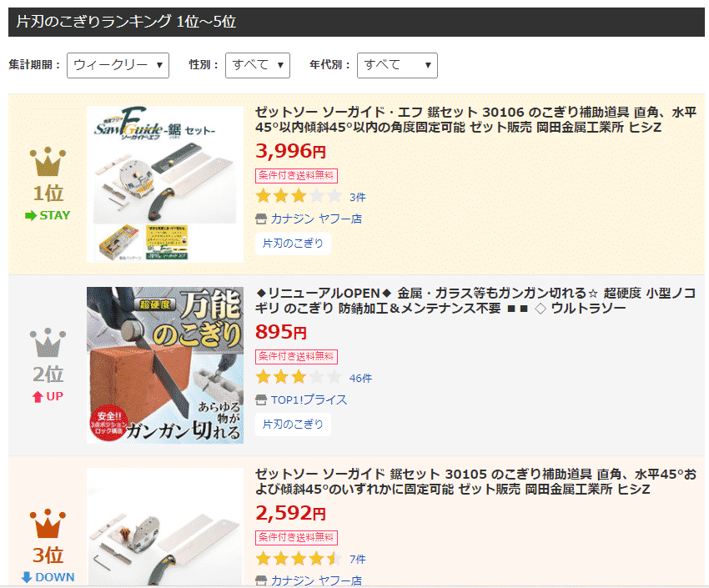Screen dimensions: 709x588
Task: Click the star rating of the 895円 item
Action: [x=298, y=377]
